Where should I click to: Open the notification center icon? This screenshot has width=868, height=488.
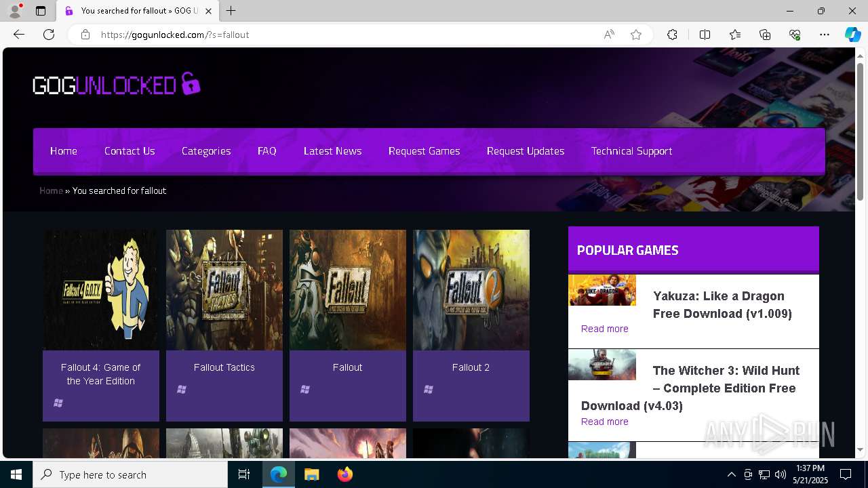point(846,474)
